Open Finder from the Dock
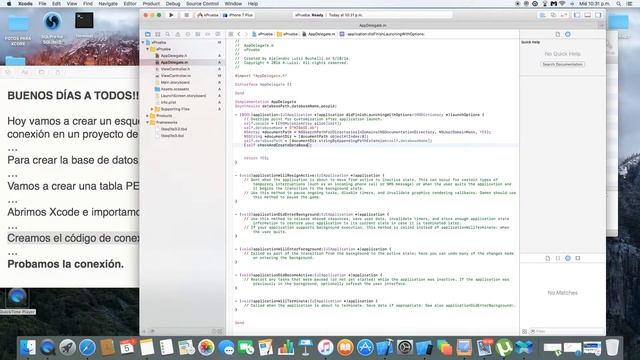Screen dimensions: 640x360 click(x=28, y=348)
